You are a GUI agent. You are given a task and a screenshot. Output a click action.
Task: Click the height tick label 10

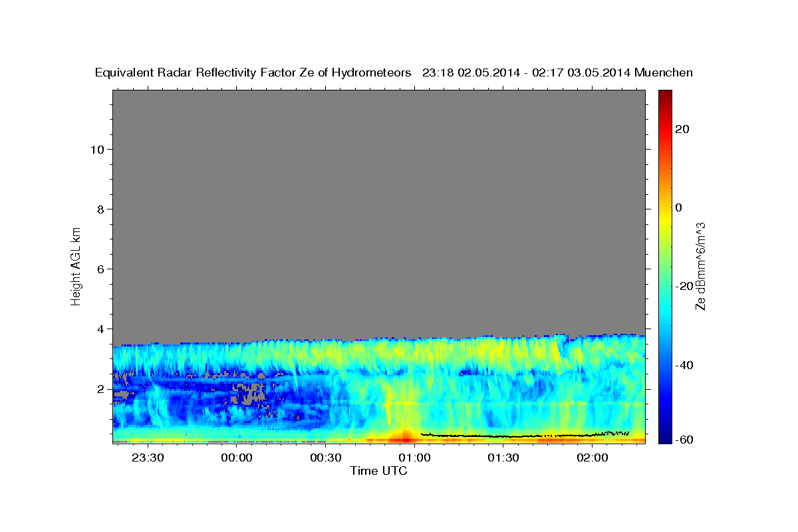click(96, 149)
